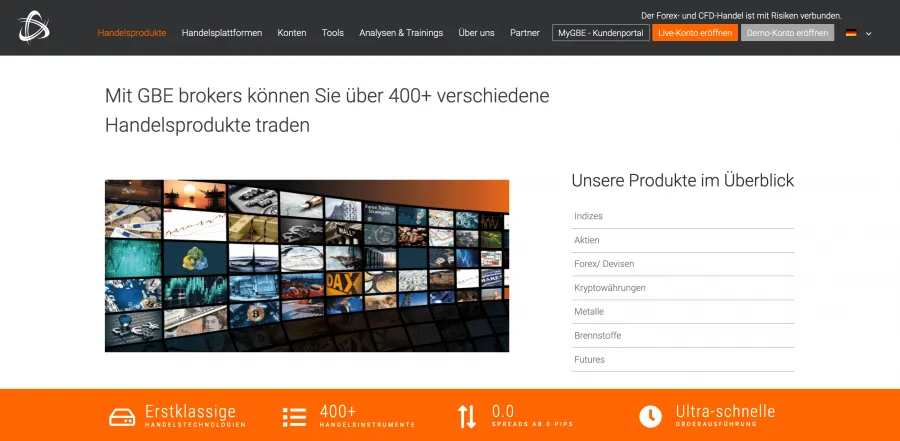Click the video wall banner image
The height and width of the screenshot is (441, 900).
[x=307, y=266]
